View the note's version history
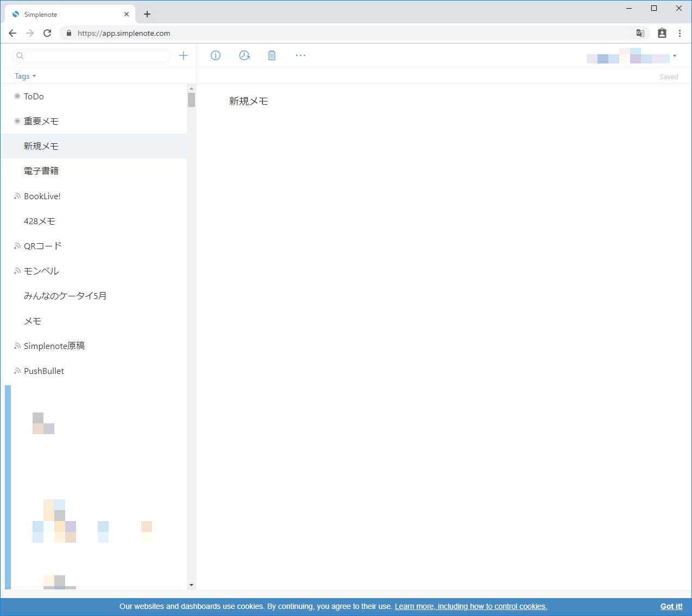692x616 pixels. pyautogui.click(x=244, y=55)
